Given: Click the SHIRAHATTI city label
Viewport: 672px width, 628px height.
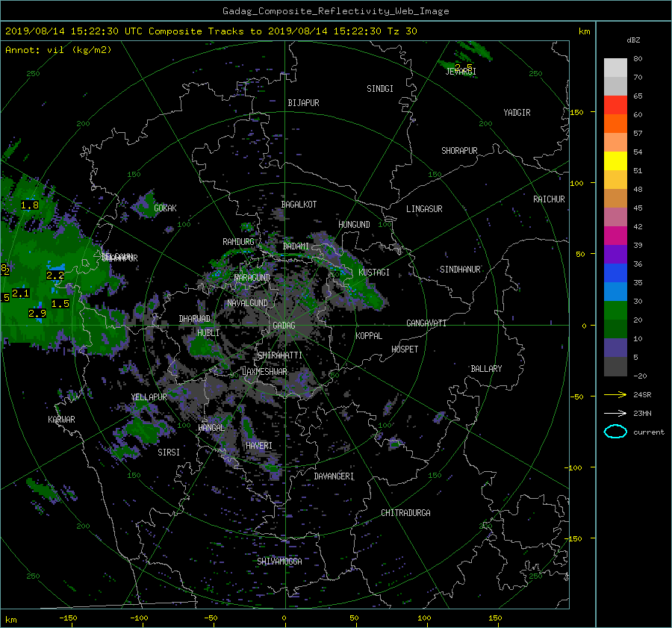Looking at the screenshot, I should (x=280, y=355).
